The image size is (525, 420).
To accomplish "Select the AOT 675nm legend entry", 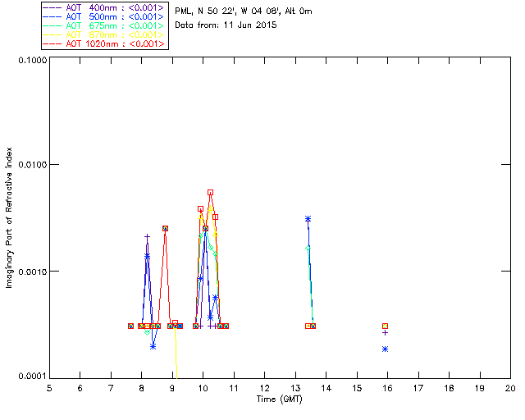I will [x=104, y=25].
